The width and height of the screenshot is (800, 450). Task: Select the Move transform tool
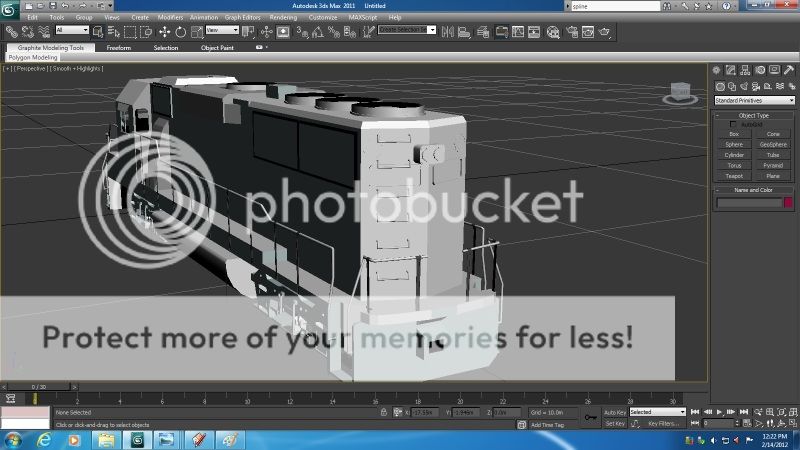[165, 31]
